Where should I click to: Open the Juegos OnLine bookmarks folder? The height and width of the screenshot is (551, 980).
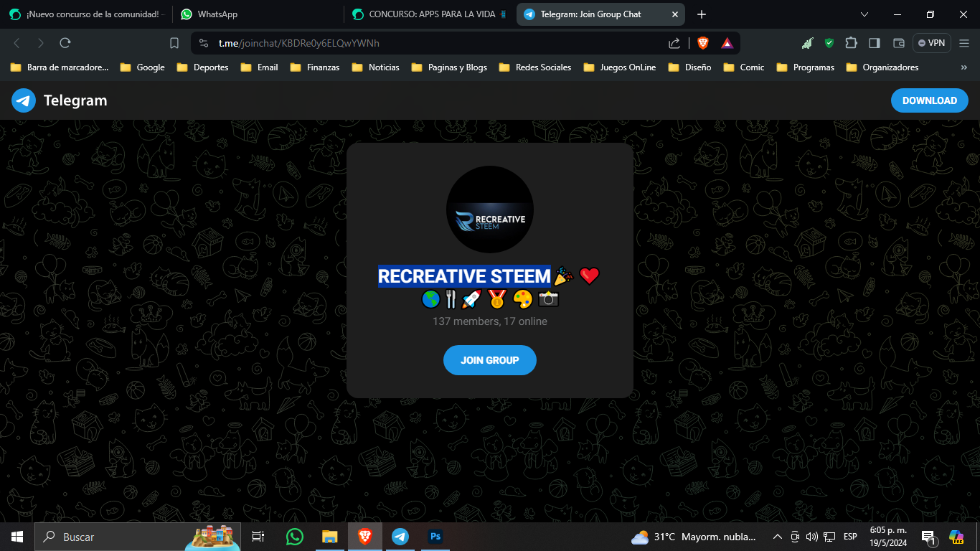(x=620, y=67)
